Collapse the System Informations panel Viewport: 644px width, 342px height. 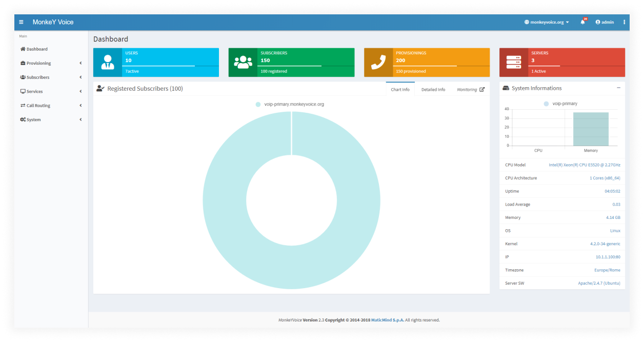click(618, 88)
